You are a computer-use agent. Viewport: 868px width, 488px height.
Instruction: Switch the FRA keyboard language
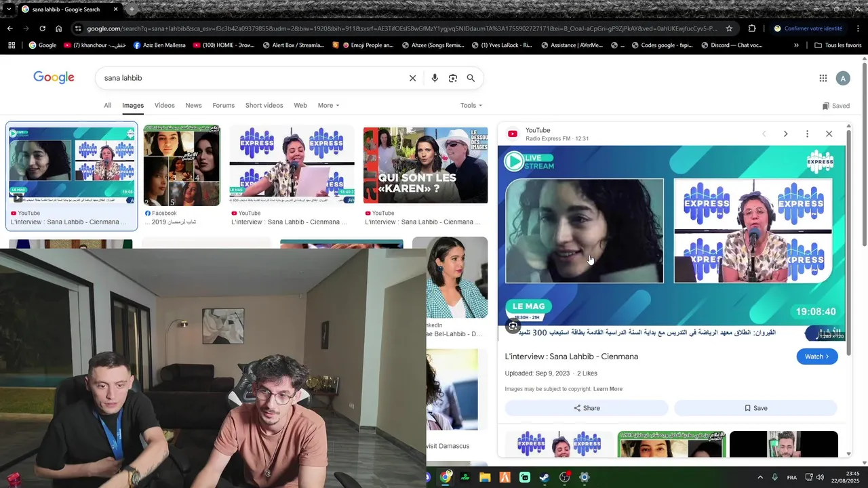[x=792, y=478]
